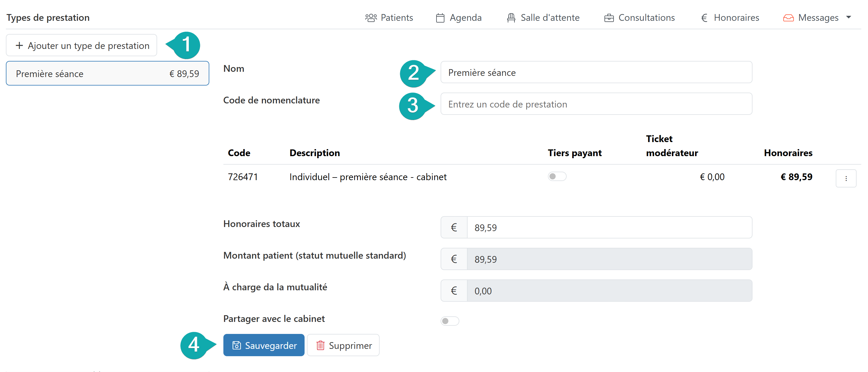Viewport: 868px width, 372px height.
Task: Focus the Code de nomenclature field
Action: click(596, 104)
